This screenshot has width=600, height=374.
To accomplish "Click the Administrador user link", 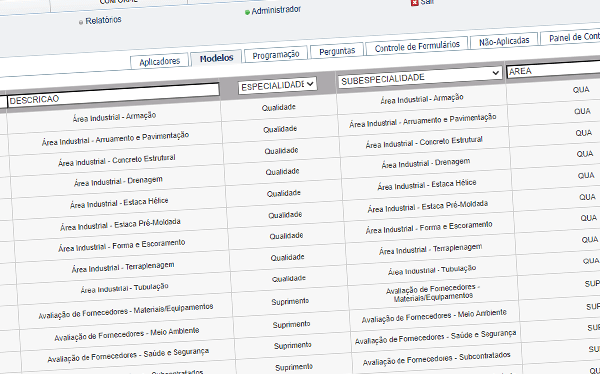I will point(276,10).
